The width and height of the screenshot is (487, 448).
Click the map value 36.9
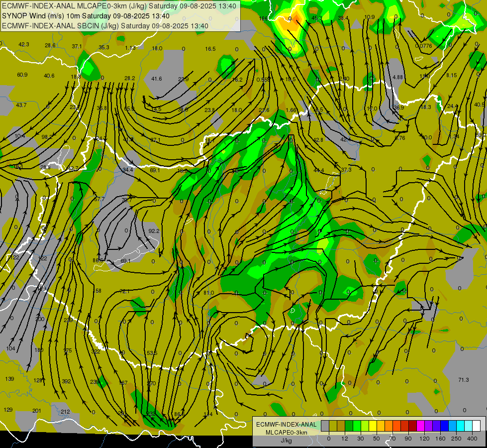coord(399,108)
